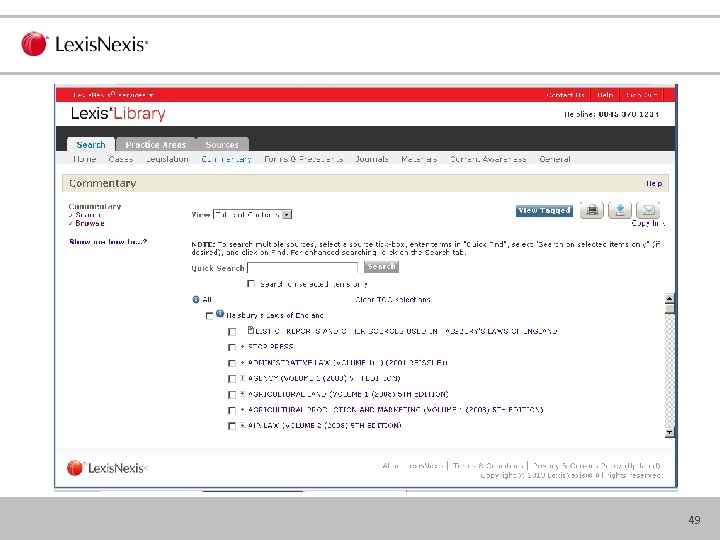Open the Cases sub-menu item
720x540 pixels.
[x=121, y=159]
